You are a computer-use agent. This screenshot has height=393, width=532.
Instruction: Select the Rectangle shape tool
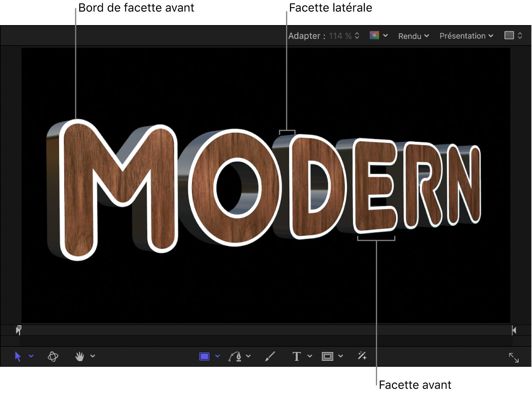[204, 356]
